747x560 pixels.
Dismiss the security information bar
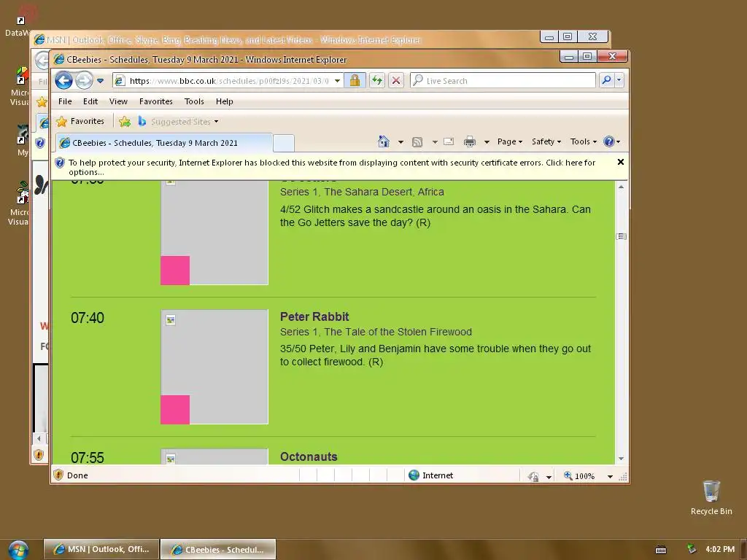pos(620,162)
